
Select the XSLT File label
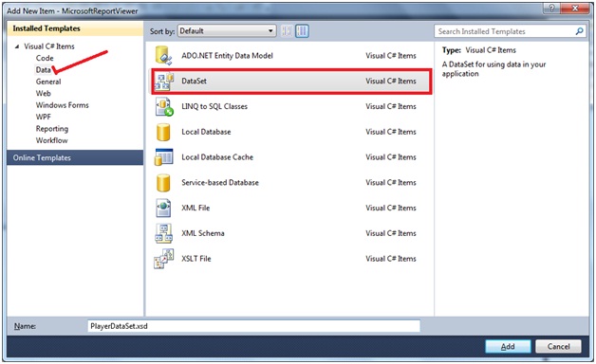coord(196,259)
